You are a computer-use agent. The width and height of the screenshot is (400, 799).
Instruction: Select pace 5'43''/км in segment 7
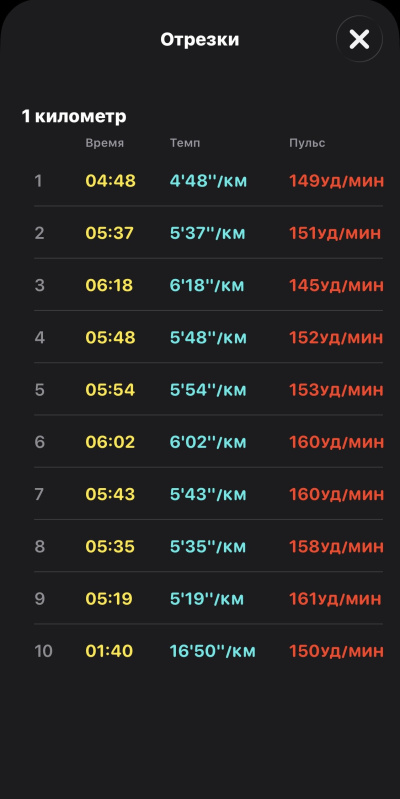click(x=208, y=494)
